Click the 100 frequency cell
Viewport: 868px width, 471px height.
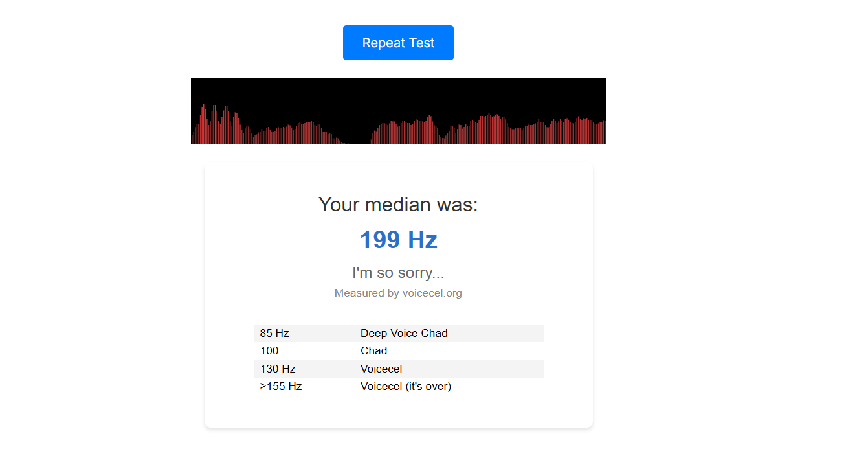pyautogui.click(x=269, y=351)
